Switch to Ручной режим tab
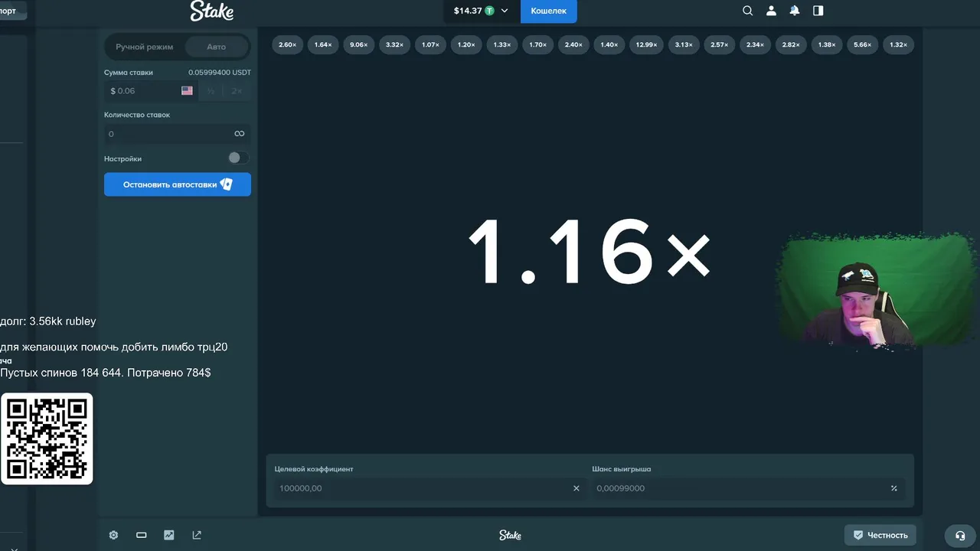Screen dimensions: 980x551 click(145, 47)
